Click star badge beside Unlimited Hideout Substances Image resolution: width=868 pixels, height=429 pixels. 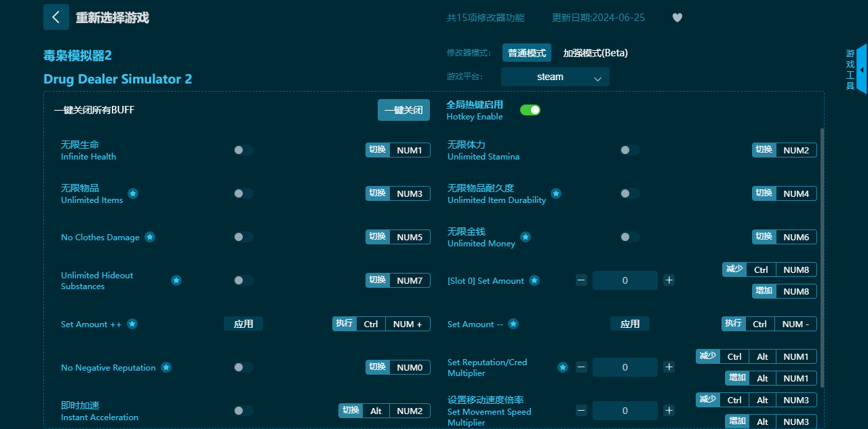176,280
